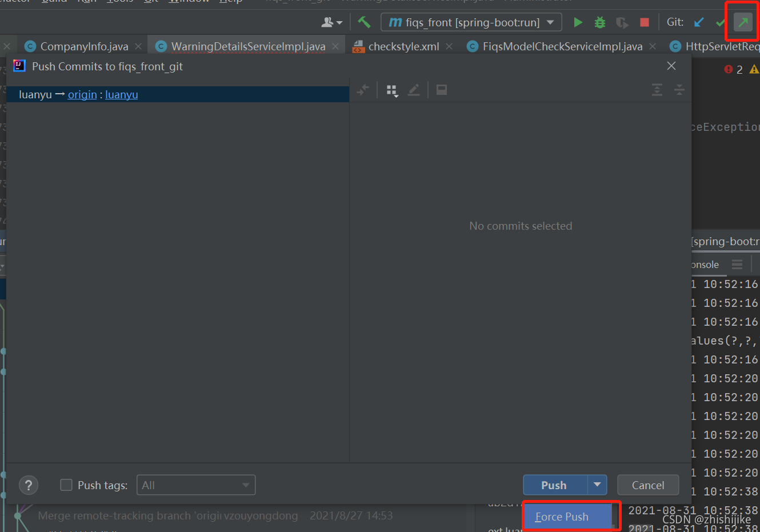Click the preview diff panel icon
760x532 pixels.
(442, 90)
